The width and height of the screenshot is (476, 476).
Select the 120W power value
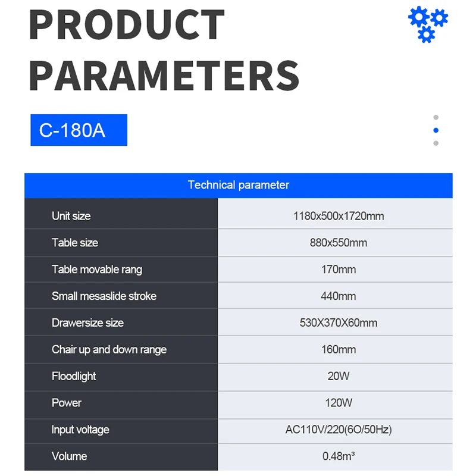pos(339,403)
